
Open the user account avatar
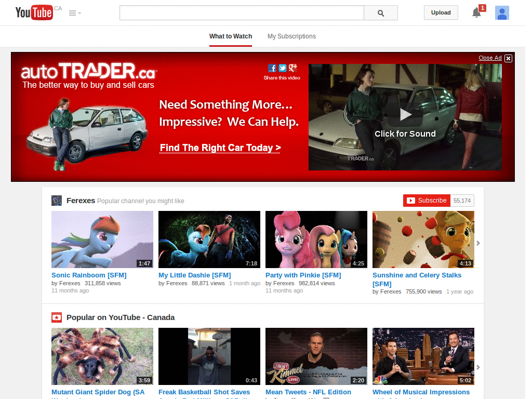coord(502,13)
